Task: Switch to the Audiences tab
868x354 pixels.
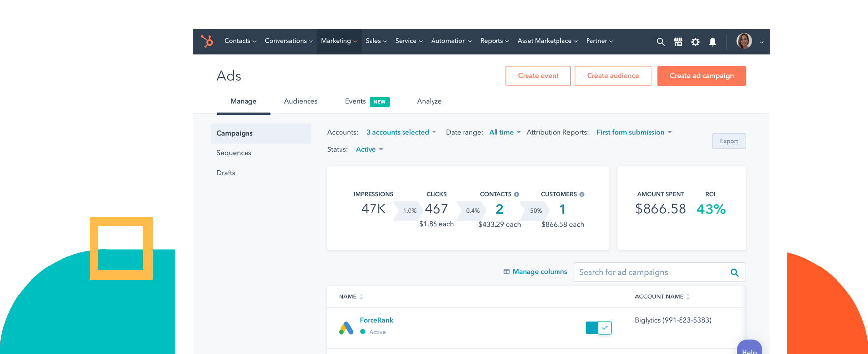Action: pyautogui.click(x=301, y=101)
